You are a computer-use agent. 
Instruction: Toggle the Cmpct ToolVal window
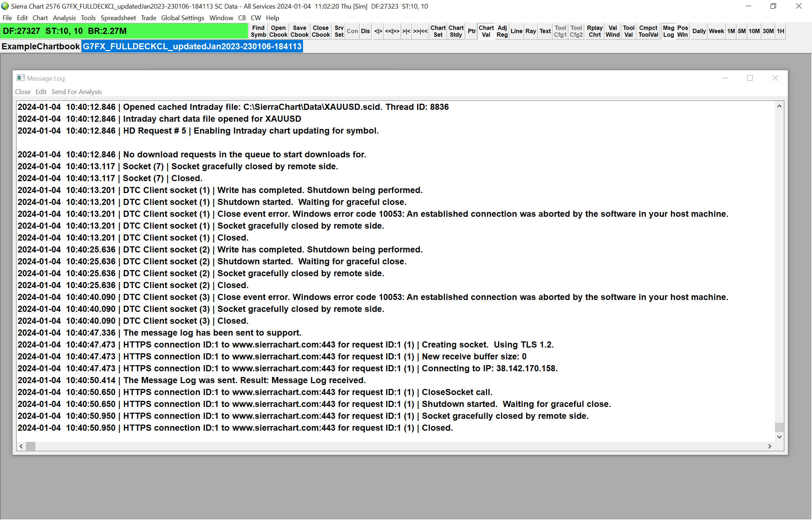648,31
